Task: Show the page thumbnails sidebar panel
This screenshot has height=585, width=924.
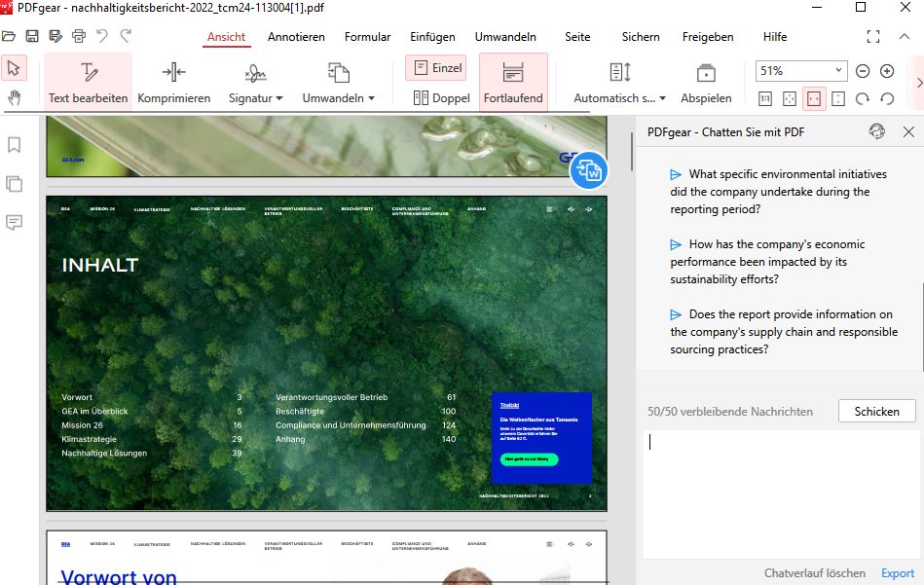Action: coord(15,184)
